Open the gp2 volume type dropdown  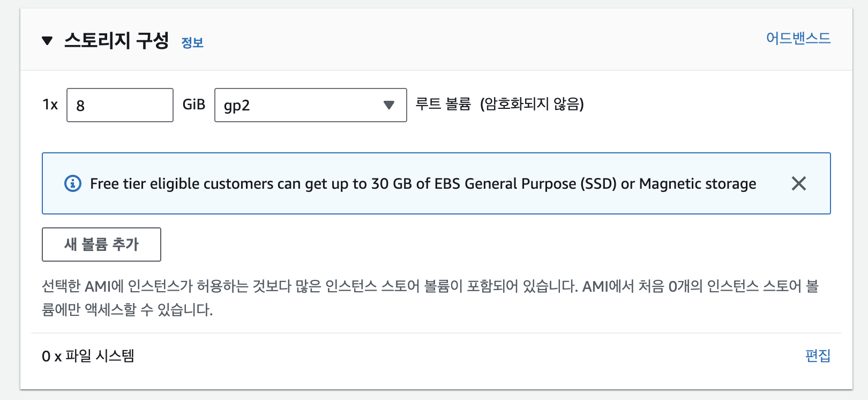(311, 105)
